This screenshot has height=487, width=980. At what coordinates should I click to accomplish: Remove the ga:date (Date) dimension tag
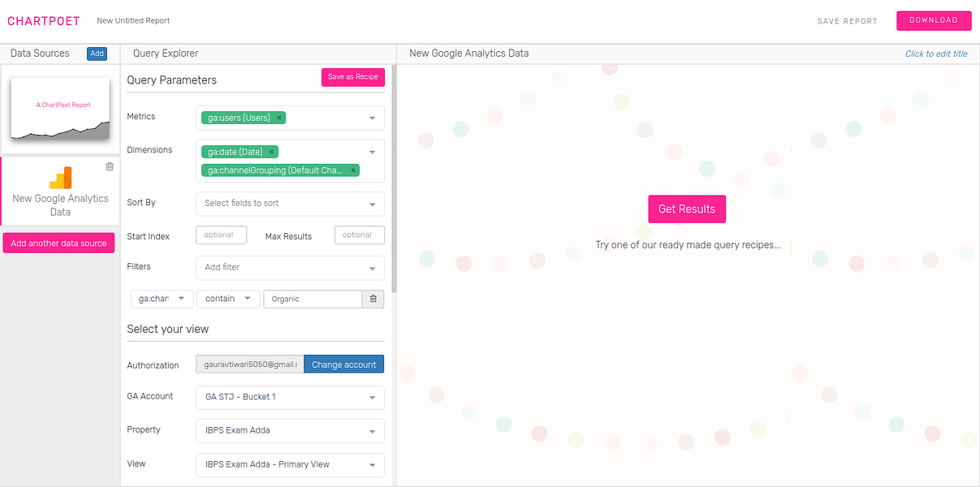point(271,152)
